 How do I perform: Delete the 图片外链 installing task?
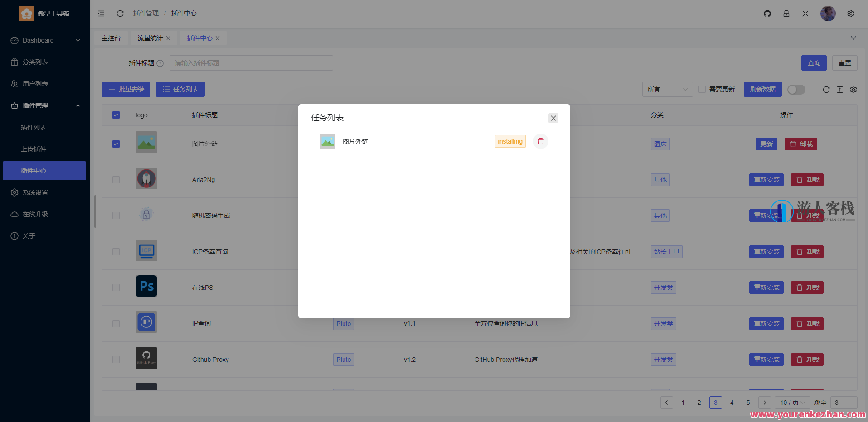[540, 141]
